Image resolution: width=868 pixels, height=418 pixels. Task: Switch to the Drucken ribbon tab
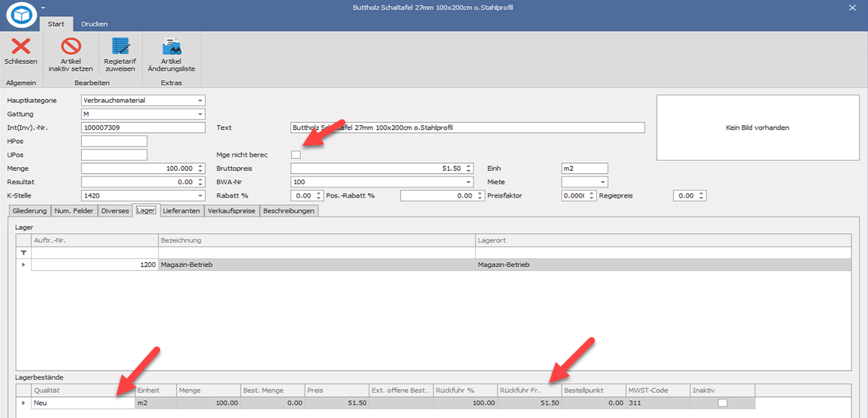(x=94, y=24)
